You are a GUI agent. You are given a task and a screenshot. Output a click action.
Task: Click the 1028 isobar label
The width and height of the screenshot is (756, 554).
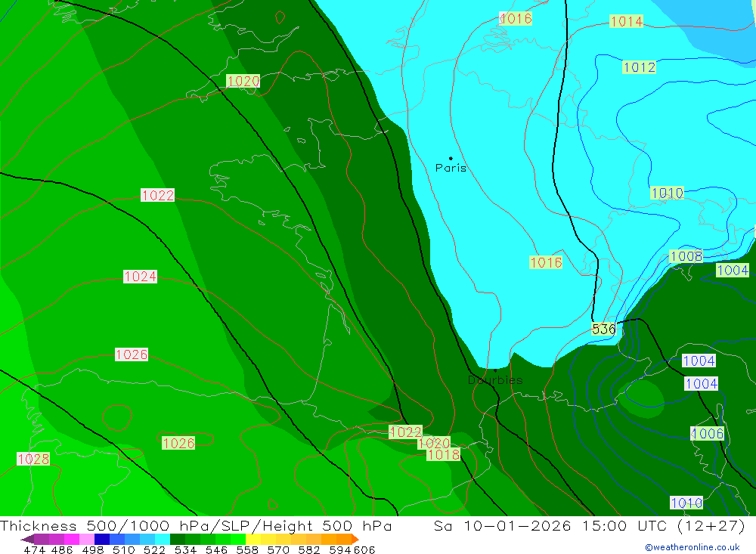[33, 459]
